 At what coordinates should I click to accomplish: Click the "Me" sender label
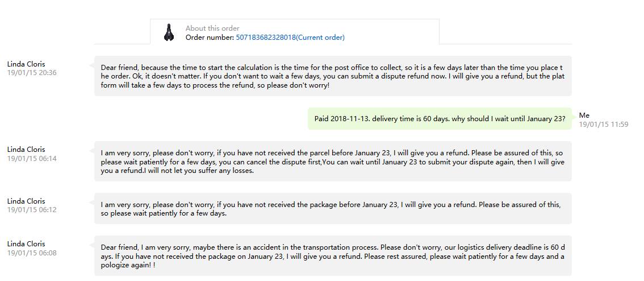pyautogui.click(x=584, y=115)
